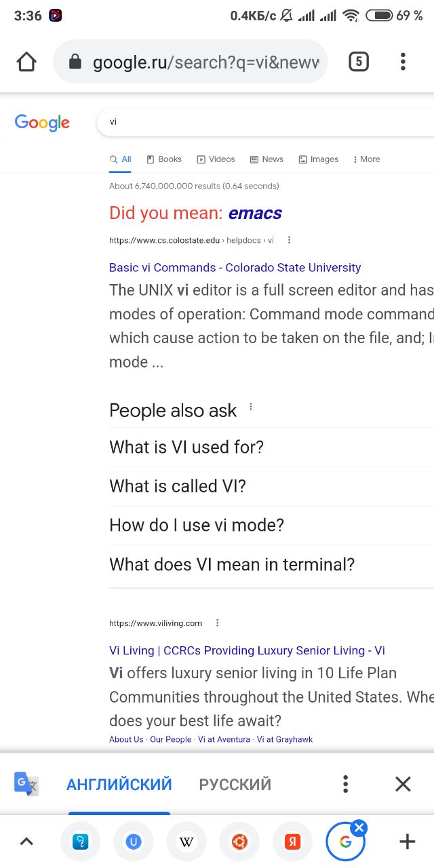Close the translate bar
434x868 pixels.
[x=403, y=784]
